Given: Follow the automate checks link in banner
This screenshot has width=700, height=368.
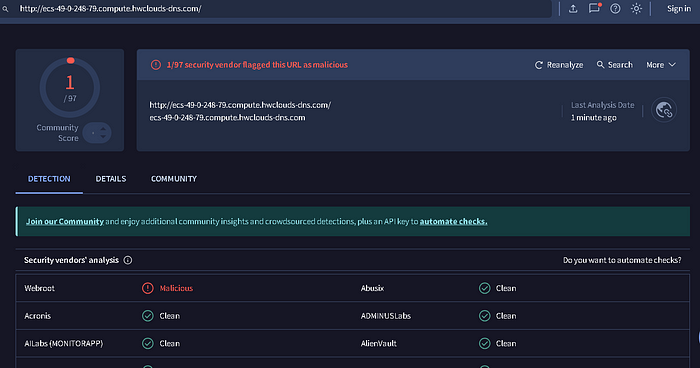Looking at the screenshot, I should pos(454,222).
